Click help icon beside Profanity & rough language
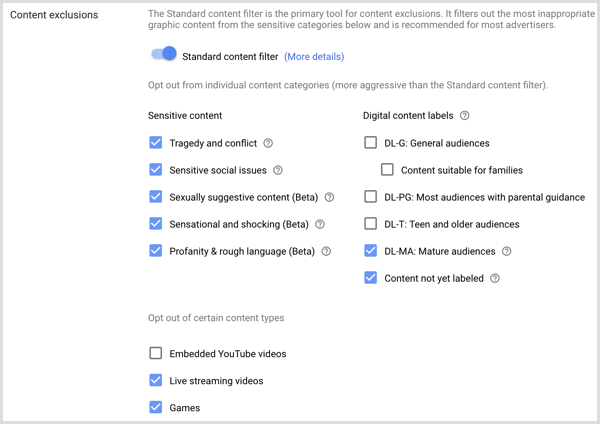This screenshot has width=600, height=424. click(326, 251)
